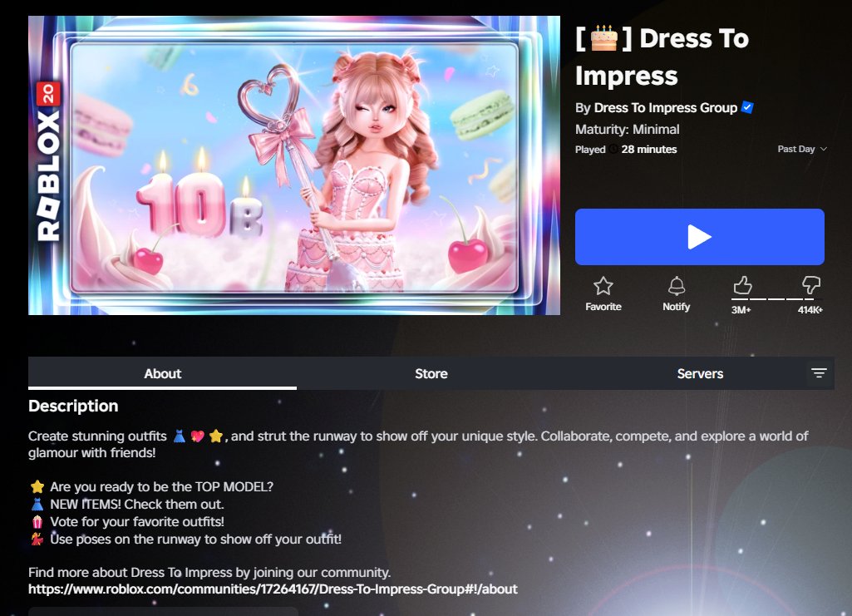Click the 414K+ dislikes count
This screenshot has width=852, height=616.
click(x=810, y=310)
